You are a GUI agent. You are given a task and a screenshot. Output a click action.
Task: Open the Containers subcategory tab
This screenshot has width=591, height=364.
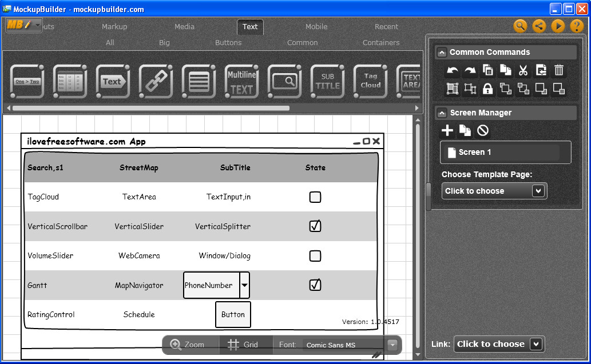pyautogui.click(x=381, y=42)
